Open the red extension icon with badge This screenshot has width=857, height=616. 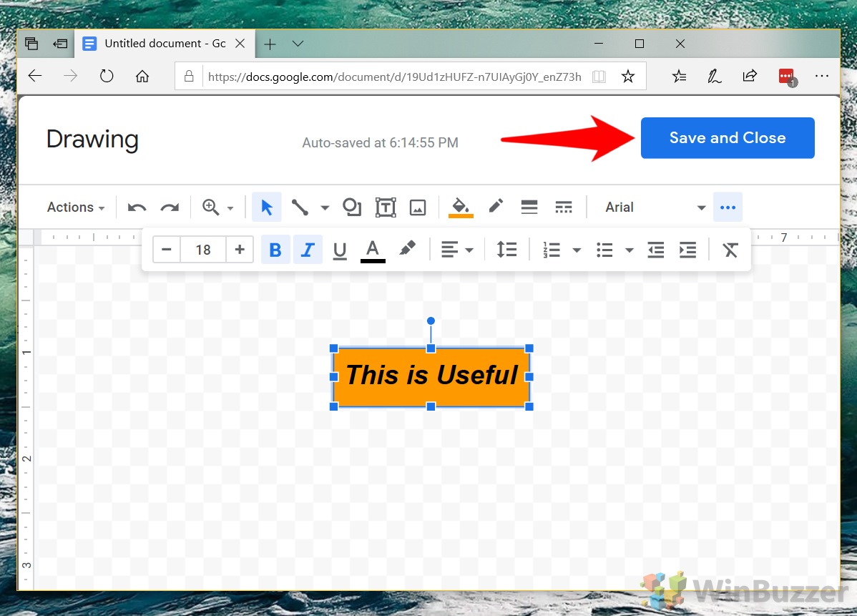coord(787,77)
